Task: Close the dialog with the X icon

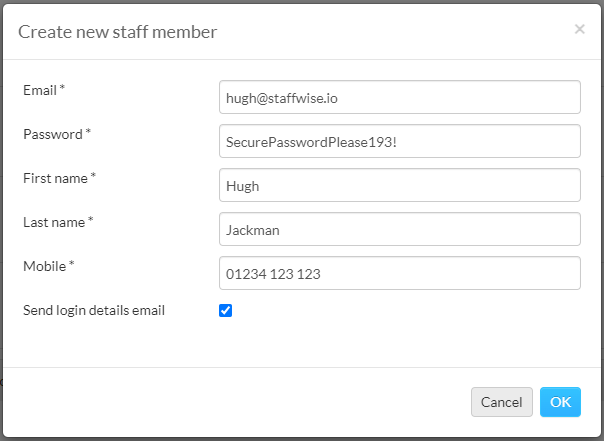Action: tap(579, 29)
